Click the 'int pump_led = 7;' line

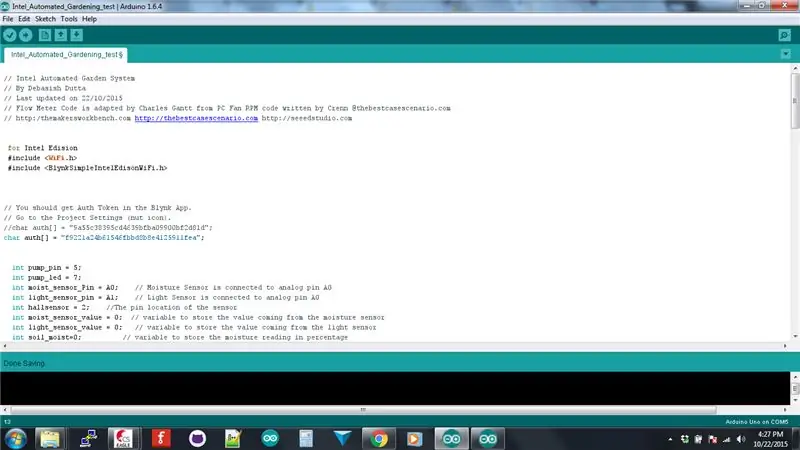(46, 278)
